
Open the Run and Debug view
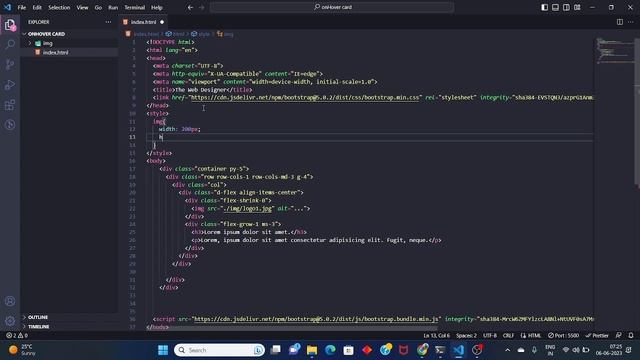tap(10, 84)
